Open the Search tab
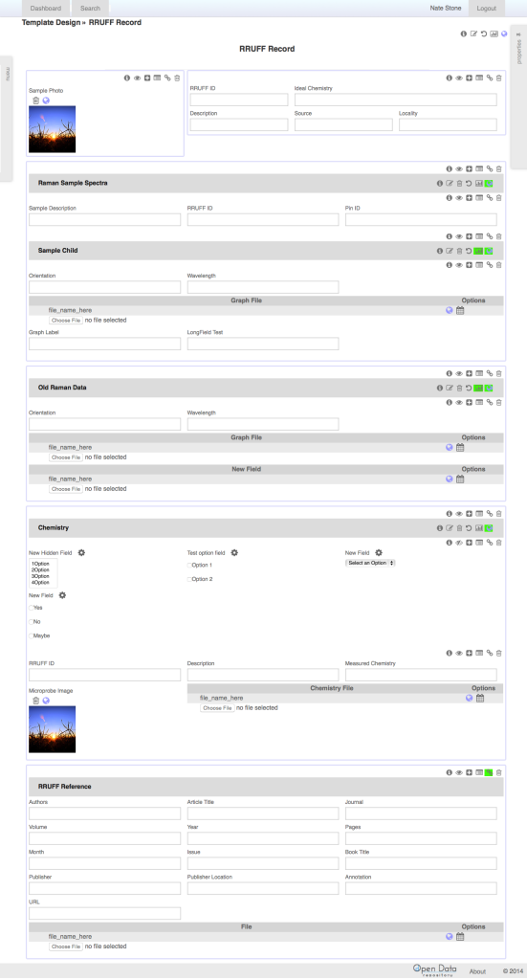Viewport: 527px width, 980px height. 90,9
